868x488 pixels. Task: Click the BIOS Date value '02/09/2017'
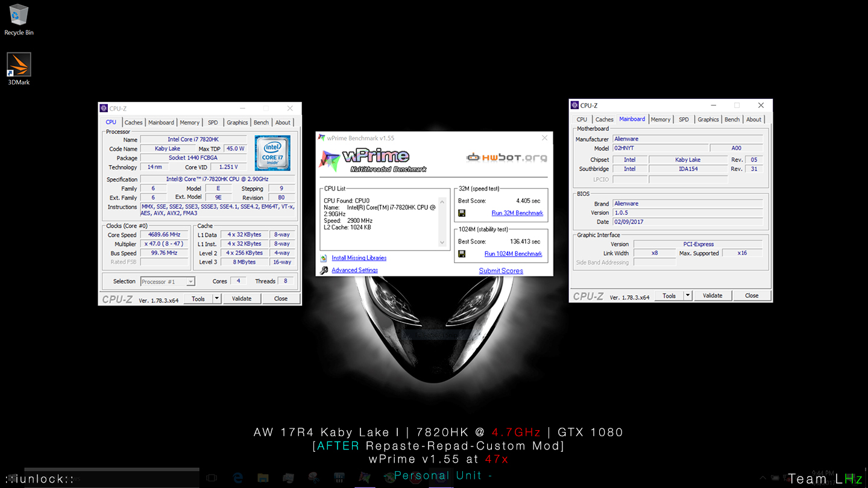click(688, 222)
